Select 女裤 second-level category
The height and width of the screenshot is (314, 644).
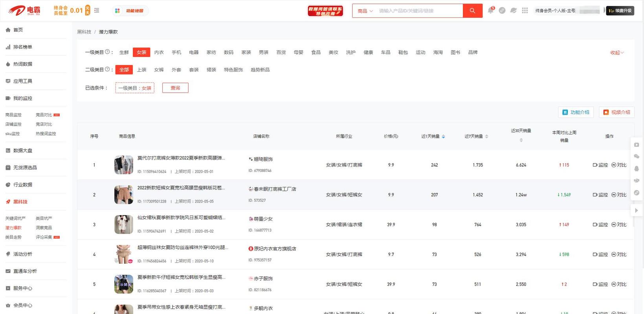(x=159, y=69)
